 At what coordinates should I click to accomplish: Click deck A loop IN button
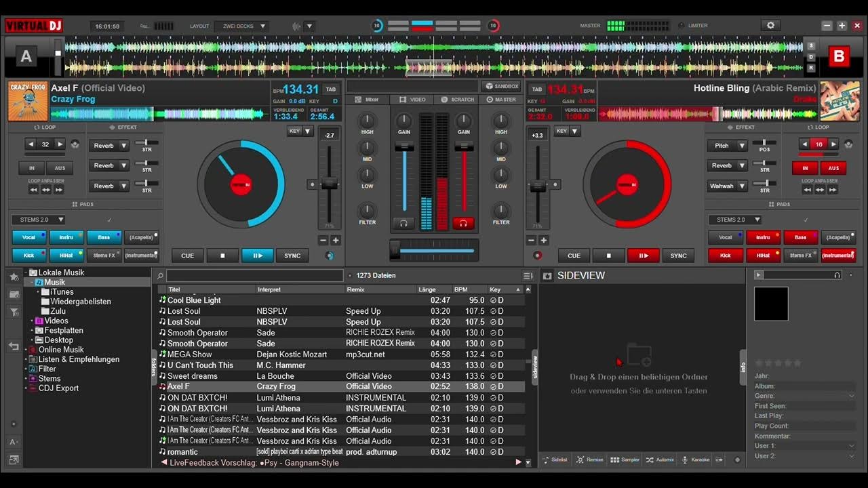32,168
